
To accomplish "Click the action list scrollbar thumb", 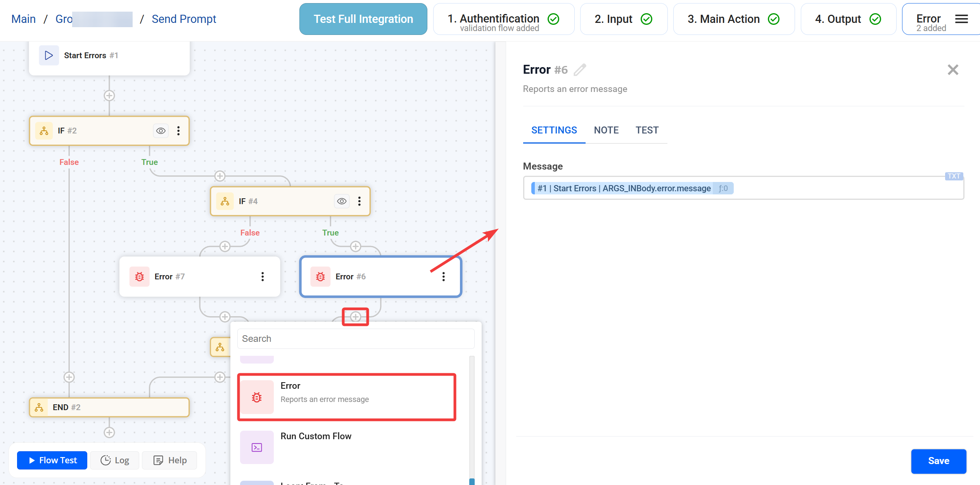I will (472, 482).
